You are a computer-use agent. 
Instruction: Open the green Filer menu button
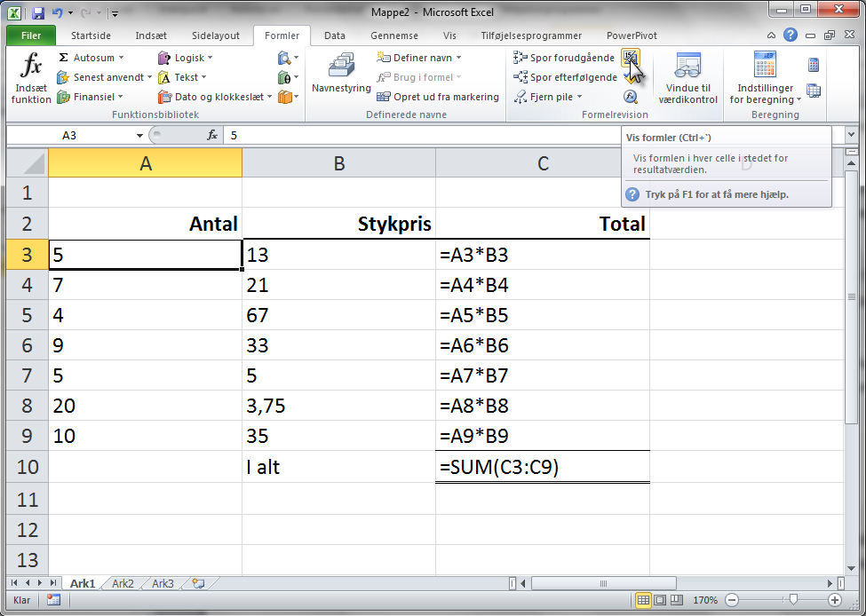31,36
